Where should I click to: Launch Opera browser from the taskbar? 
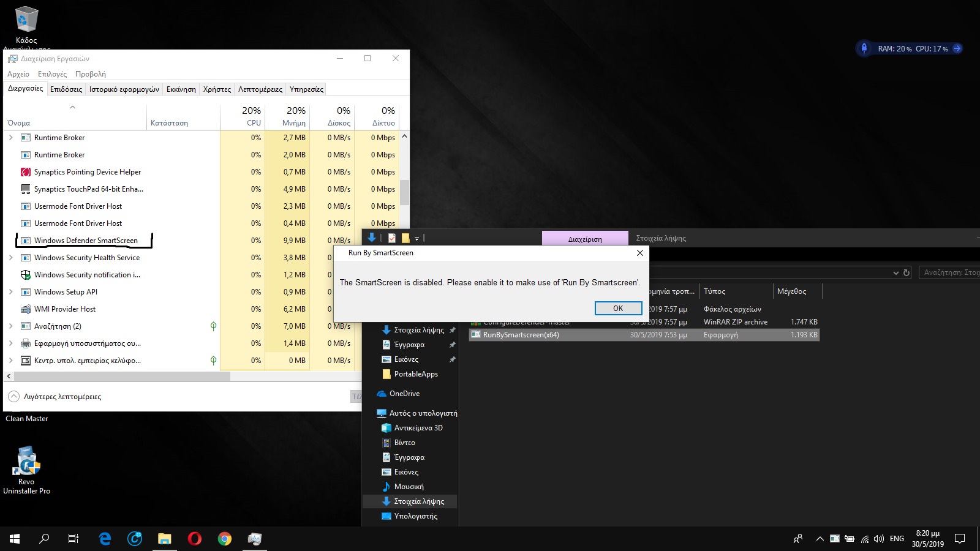(x=194, y=539)
